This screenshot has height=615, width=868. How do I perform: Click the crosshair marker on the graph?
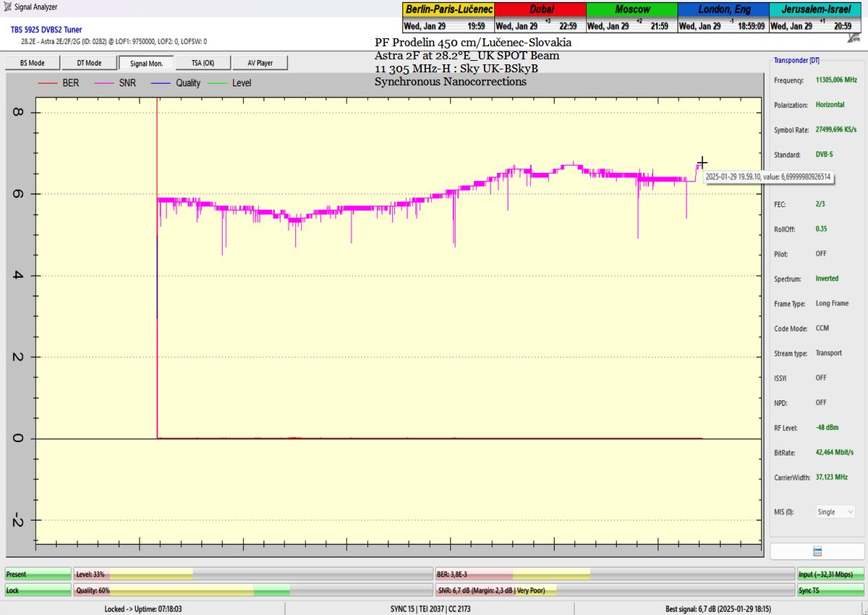[702, 163]
